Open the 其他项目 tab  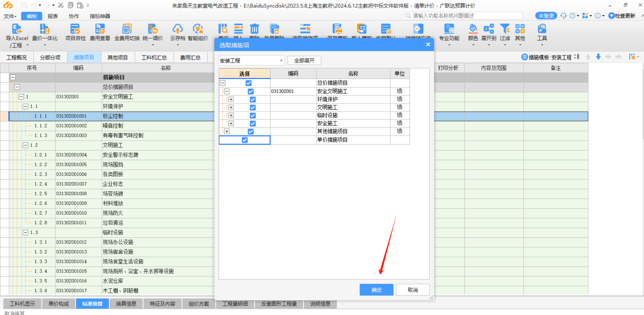[118, 57]
